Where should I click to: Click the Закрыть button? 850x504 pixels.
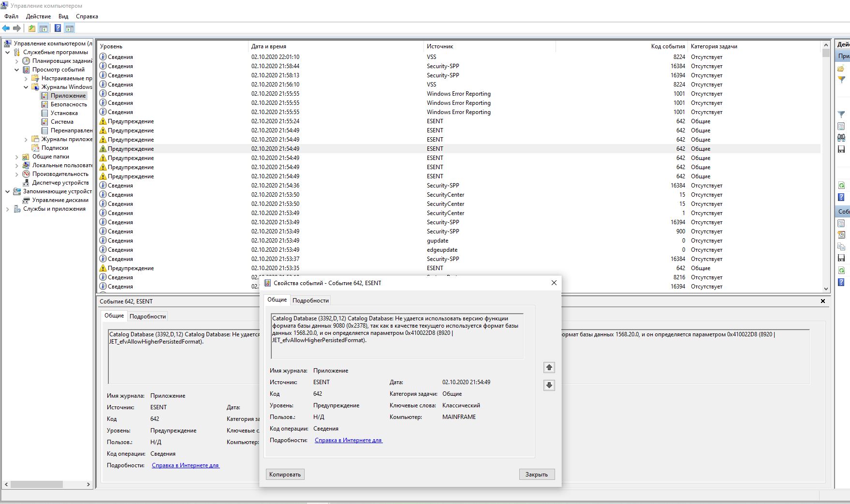point(537,475)
